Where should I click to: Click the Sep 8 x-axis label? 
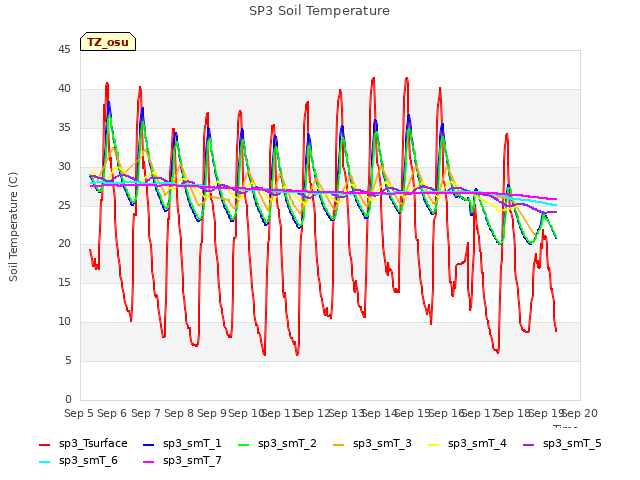(179, 413)
